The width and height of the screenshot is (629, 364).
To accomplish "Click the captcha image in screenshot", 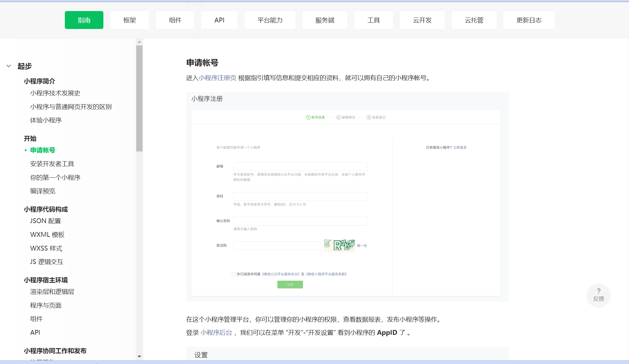I will (x=339, y=245).
